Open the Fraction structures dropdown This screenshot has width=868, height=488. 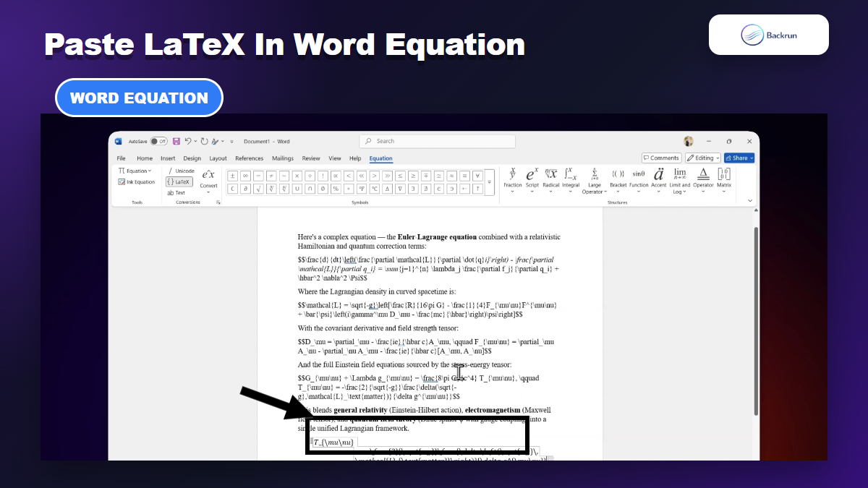(513, 181)
